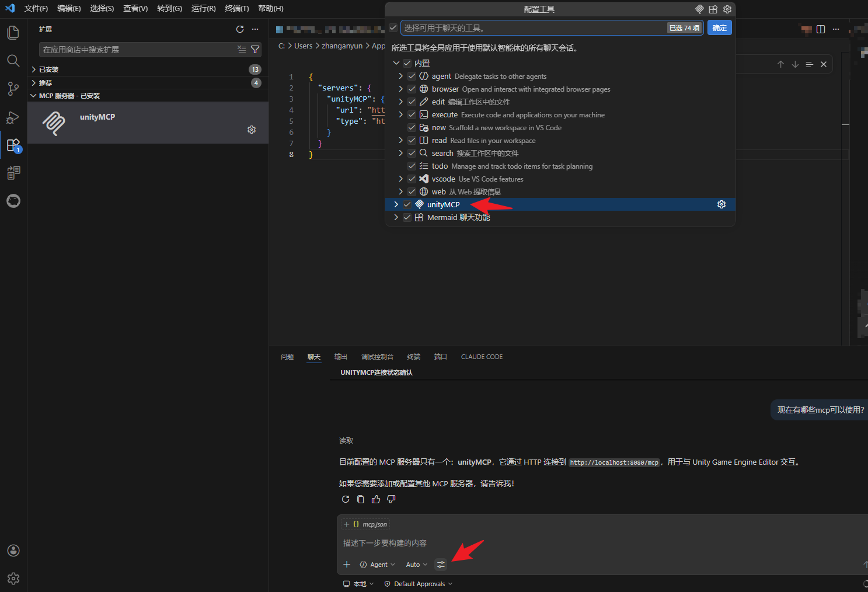Confirm tool selection with 确定 button

pyautogui.click(x=720, y=28)
